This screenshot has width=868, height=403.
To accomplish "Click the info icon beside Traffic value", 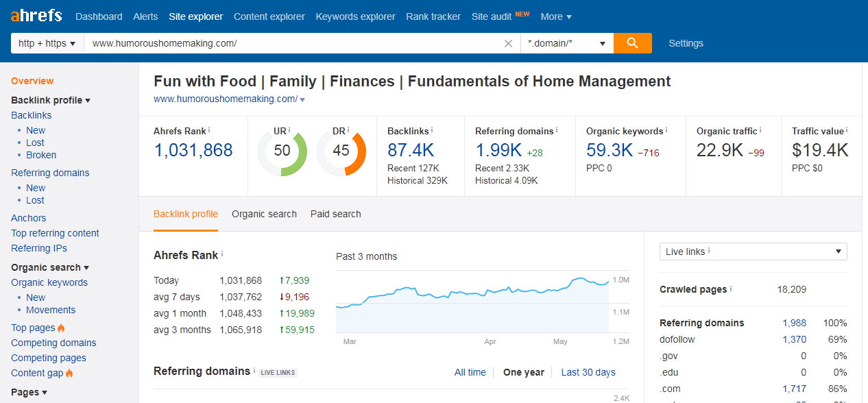I will 847,130.
